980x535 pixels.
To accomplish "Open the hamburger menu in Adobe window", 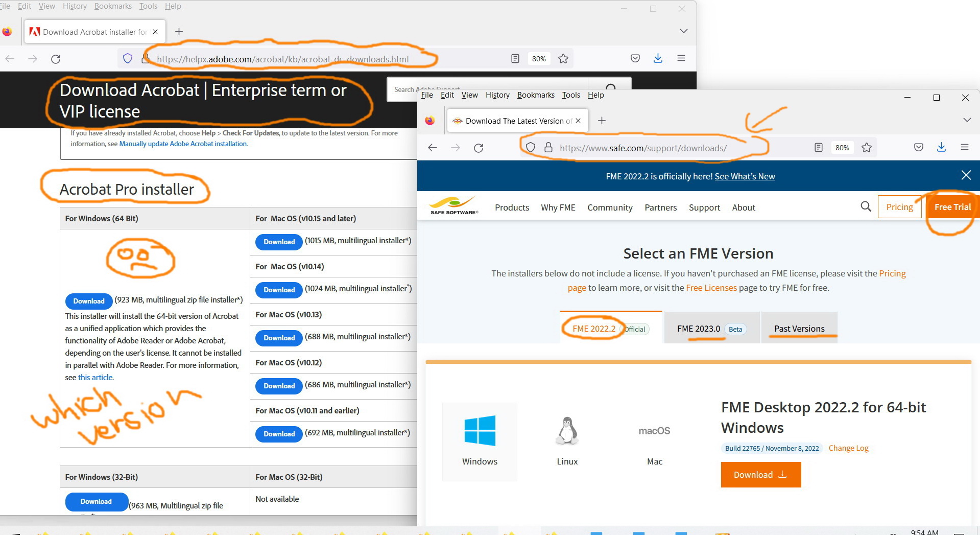I will 681,58.
